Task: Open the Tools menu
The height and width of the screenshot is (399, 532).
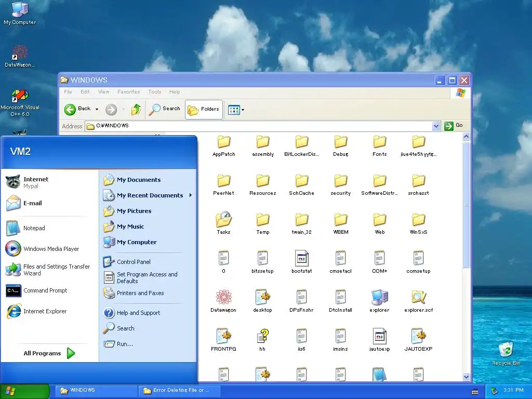Action: tap(155, 92)
